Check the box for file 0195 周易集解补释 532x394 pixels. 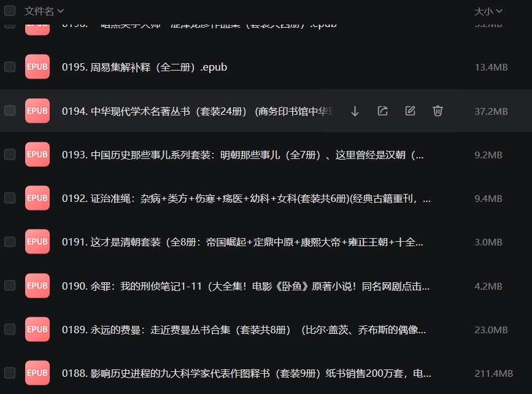[10, 67]
